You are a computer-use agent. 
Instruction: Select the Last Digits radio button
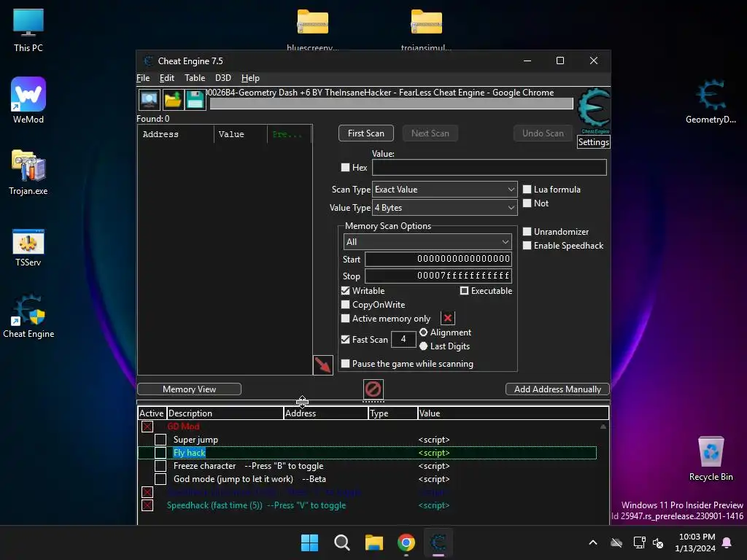click(424, 346)
